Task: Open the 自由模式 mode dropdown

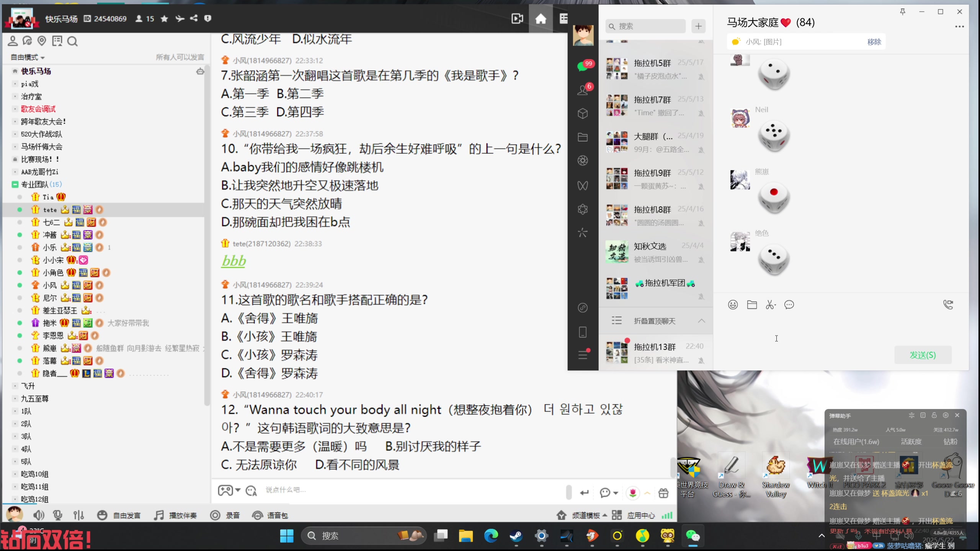Action: pyautogui.click(x=28, y=57)
